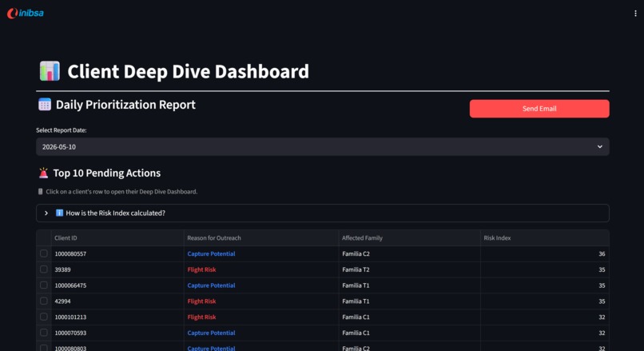The height and width of the screenshot is (351, 644).
Task: Click client ID 1000101213
Action: tap(70, 317)
